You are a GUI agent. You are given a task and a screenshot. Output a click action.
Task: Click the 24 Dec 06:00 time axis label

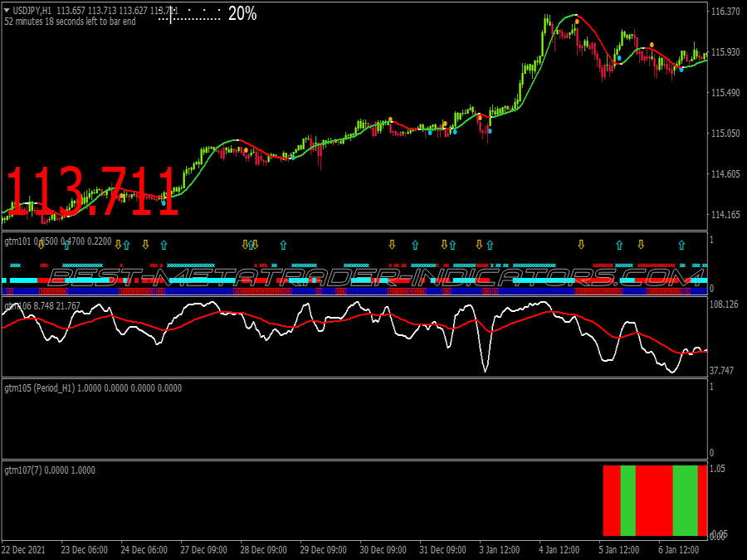144,550
